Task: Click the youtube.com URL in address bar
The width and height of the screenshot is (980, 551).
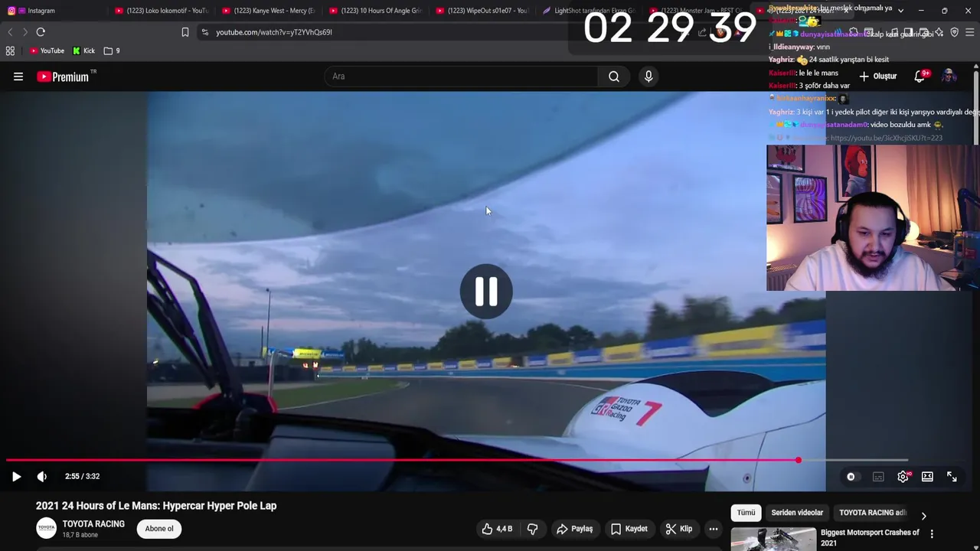Action: pos(273,32)
